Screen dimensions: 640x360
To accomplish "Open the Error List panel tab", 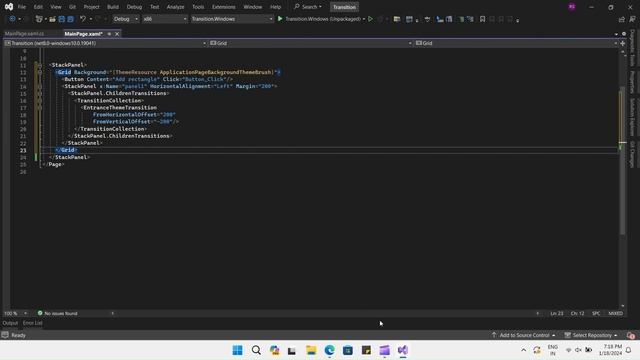I will pos(33,323).
